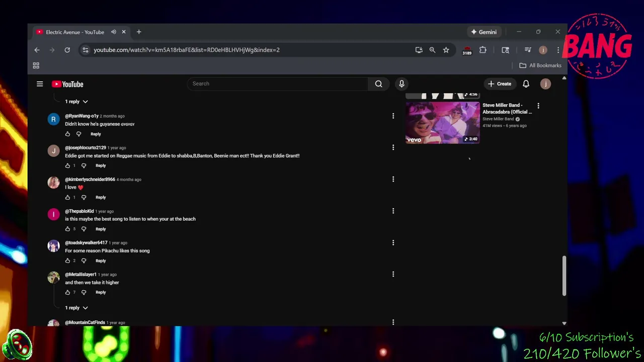Open the YouTube hamburger guide menu
Image resolution: width=644 pixels, height=362 pixels.
coord(40,84)
